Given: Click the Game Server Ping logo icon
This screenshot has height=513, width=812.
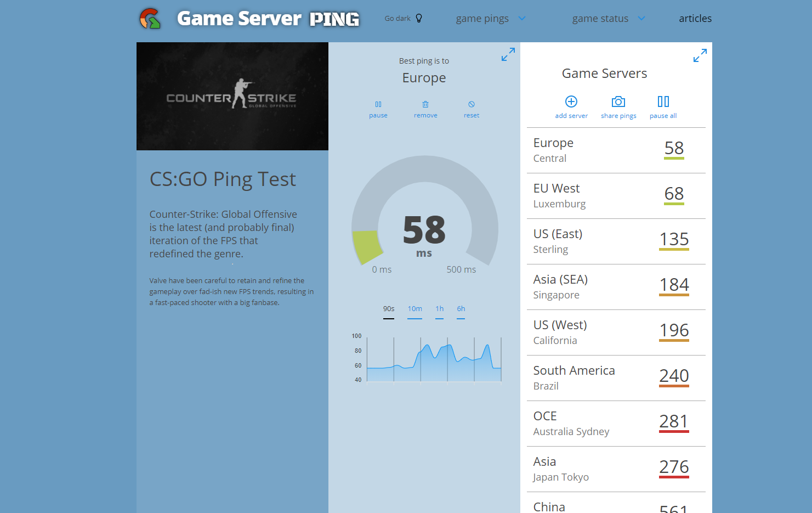Looking at the screenshot, I should [150, 18].
